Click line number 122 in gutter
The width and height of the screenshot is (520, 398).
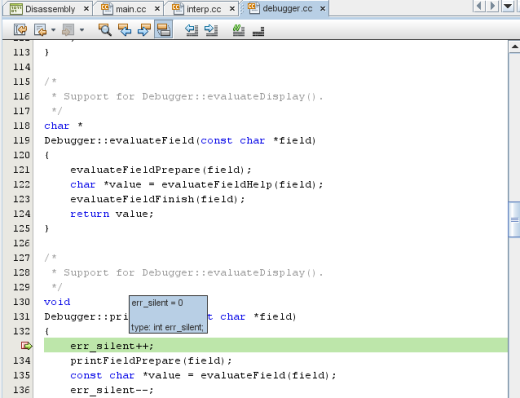(21, 184)
